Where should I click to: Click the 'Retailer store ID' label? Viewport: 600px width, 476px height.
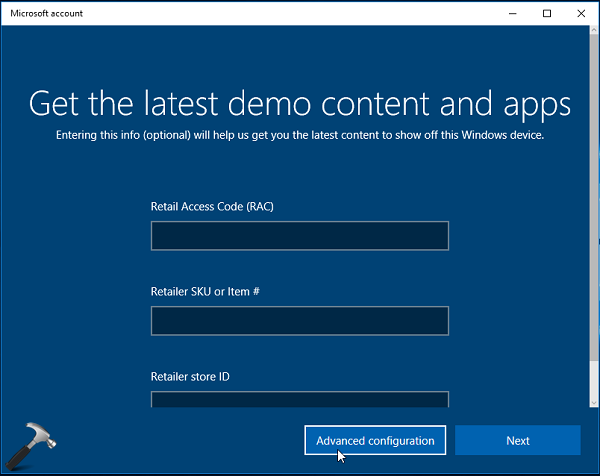(190, 377)
